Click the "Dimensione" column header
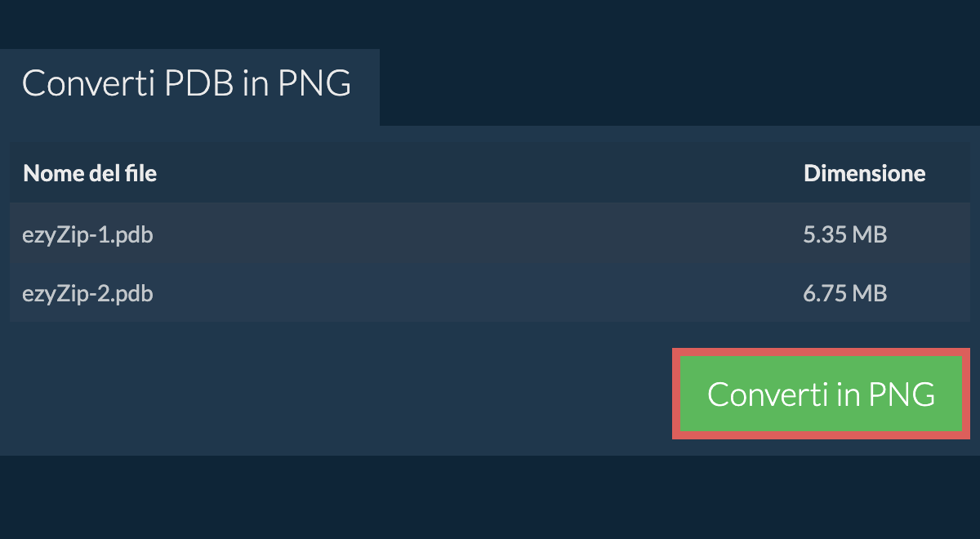Screen dimensions: 980x539 tap(864, 173)
